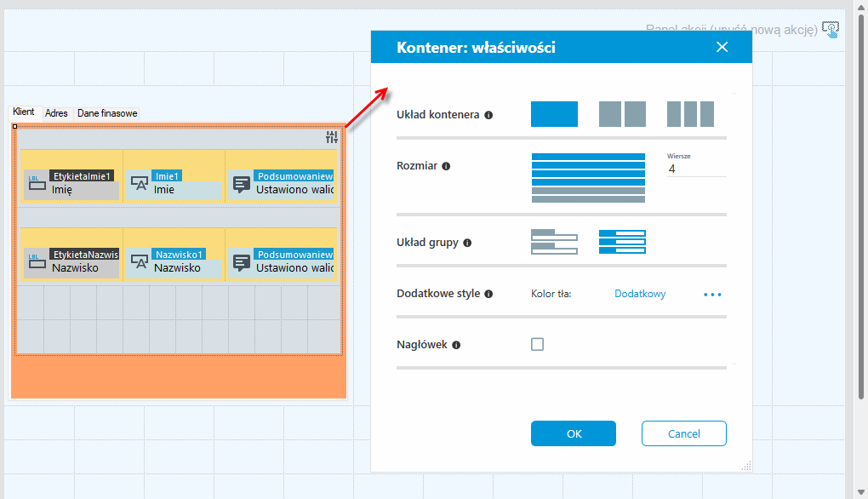The width and height of the screenshot is (868, 499).
Task: Click label icon of EtykietaNazwis control
Action: pyautogui.click(x=37, y=261)
